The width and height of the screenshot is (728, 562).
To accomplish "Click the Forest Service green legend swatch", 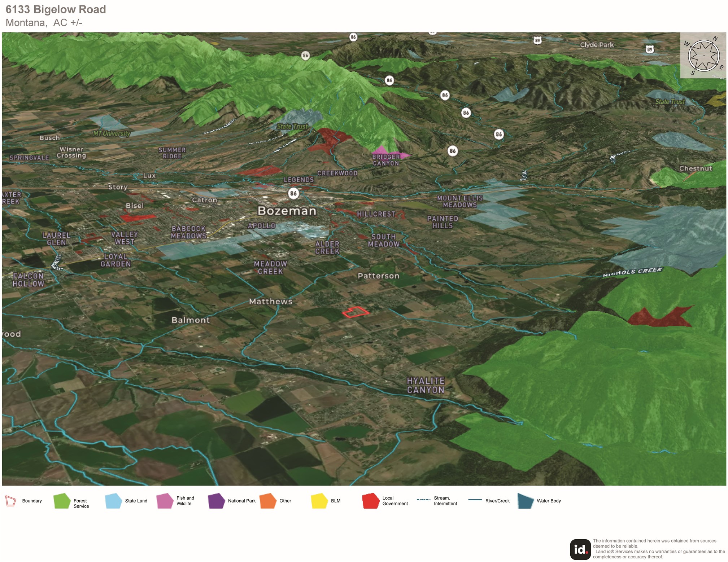I will (62, 501).
